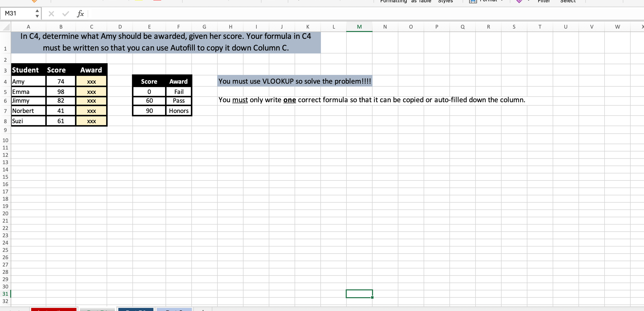Image resolution: width=644 pixels, height=311 pixels.
Task: Click the Enter checkmark icon in formula bar
Action: tap(65, 14)
